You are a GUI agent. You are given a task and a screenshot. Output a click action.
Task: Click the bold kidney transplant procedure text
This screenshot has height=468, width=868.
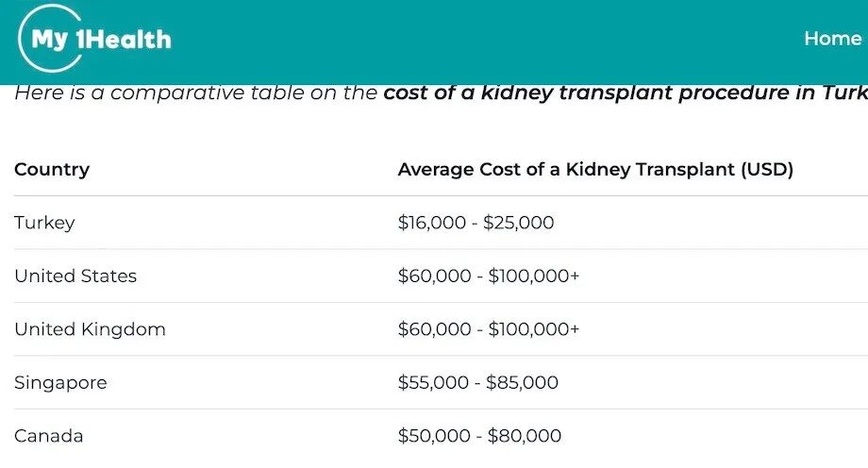pos(626,92)
